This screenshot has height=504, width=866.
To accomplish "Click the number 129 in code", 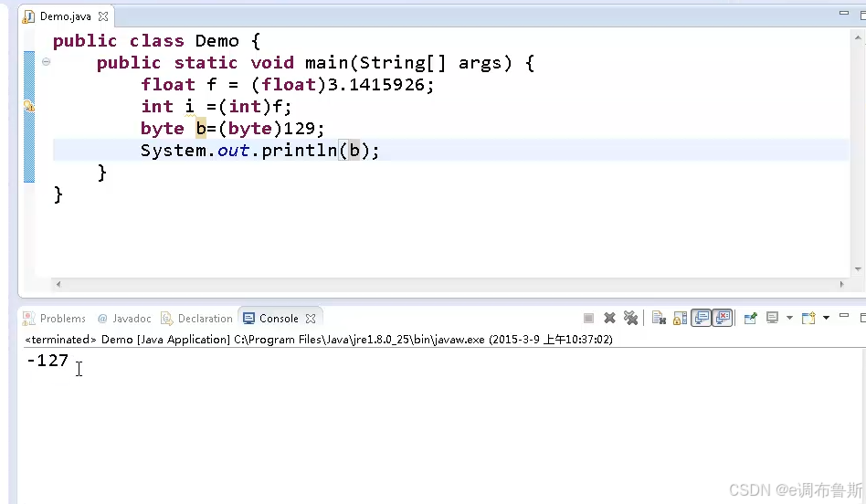I will (x=299, y=129).
